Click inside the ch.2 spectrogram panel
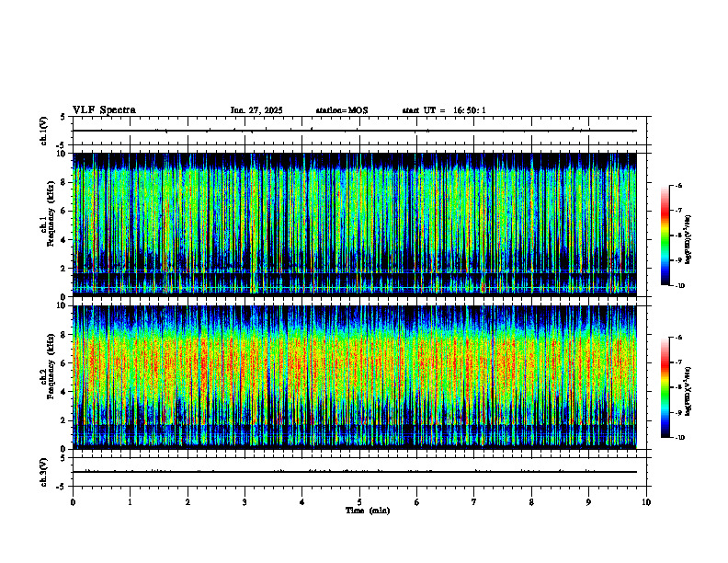728x563 pixels. pos(355,377)
